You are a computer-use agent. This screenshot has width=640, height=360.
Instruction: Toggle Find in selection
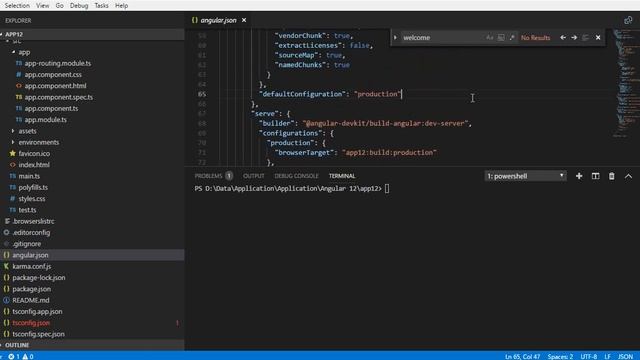pos(586,38)
